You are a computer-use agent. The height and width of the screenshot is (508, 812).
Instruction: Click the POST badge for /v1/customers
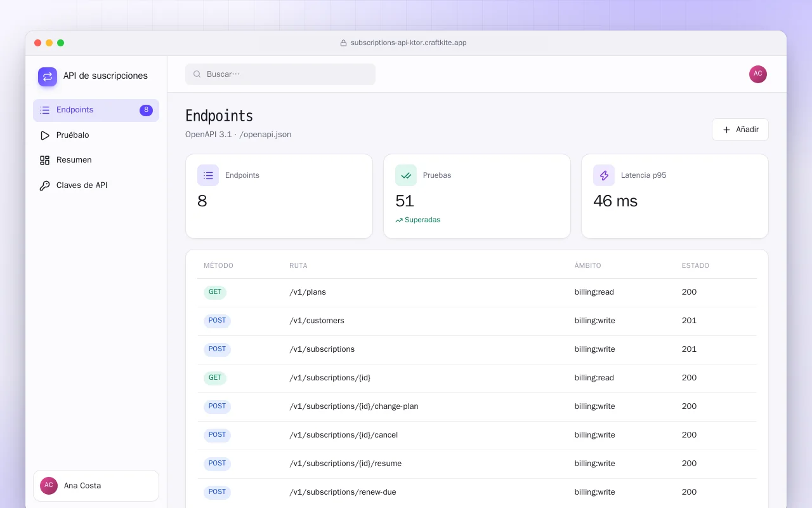(217, 321)
